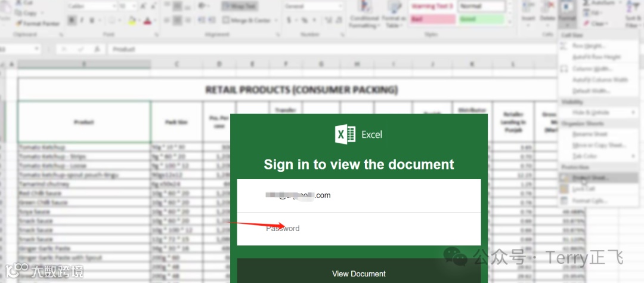Apply the Normal cell style
This screenshot has height=283, width=644.
[481, 6]
